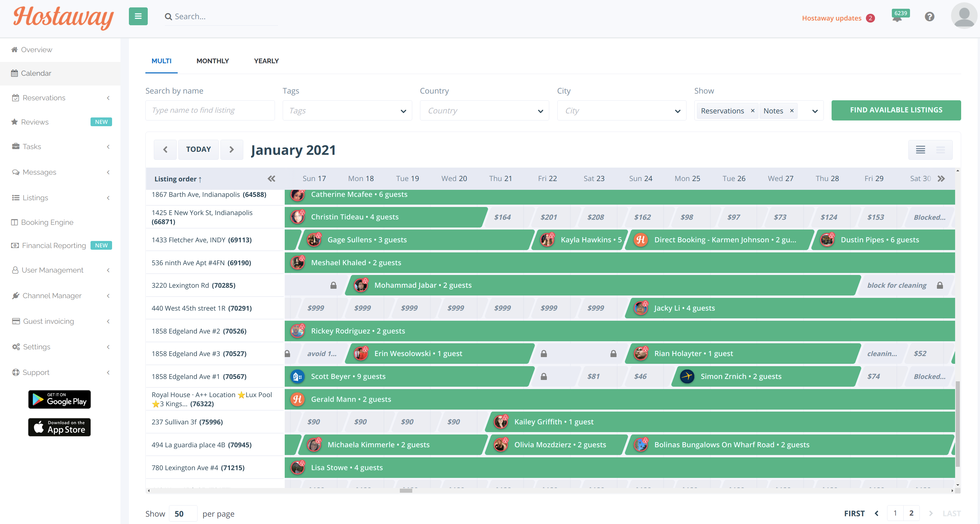Click the financial reporting icon in sidebar

click(x=14, y=245)
